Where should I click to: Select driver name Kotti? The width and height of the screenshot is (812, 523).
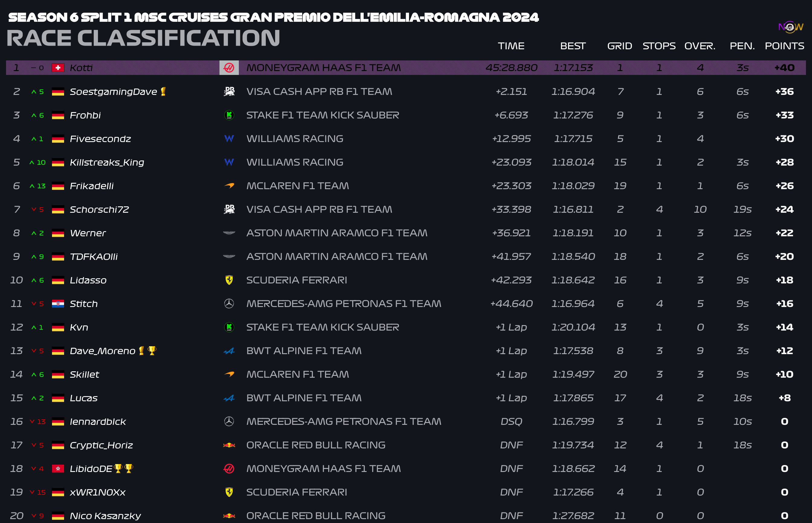pos(81,68)
